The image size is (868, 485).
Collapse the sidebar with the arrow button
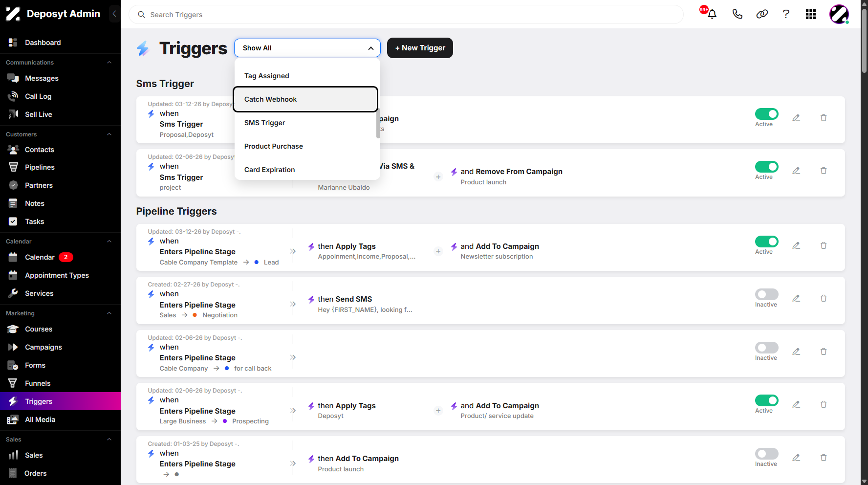coord(114,14)
